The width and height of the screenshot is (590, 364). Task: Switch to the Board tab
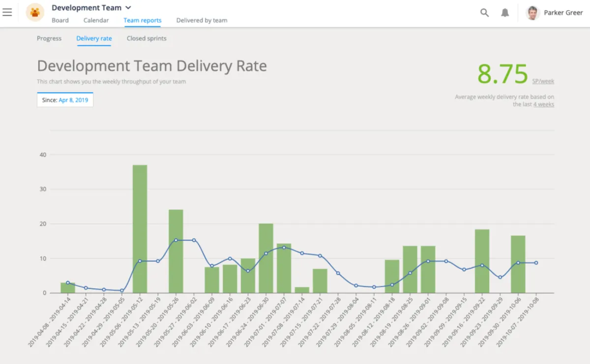point(60,20)
